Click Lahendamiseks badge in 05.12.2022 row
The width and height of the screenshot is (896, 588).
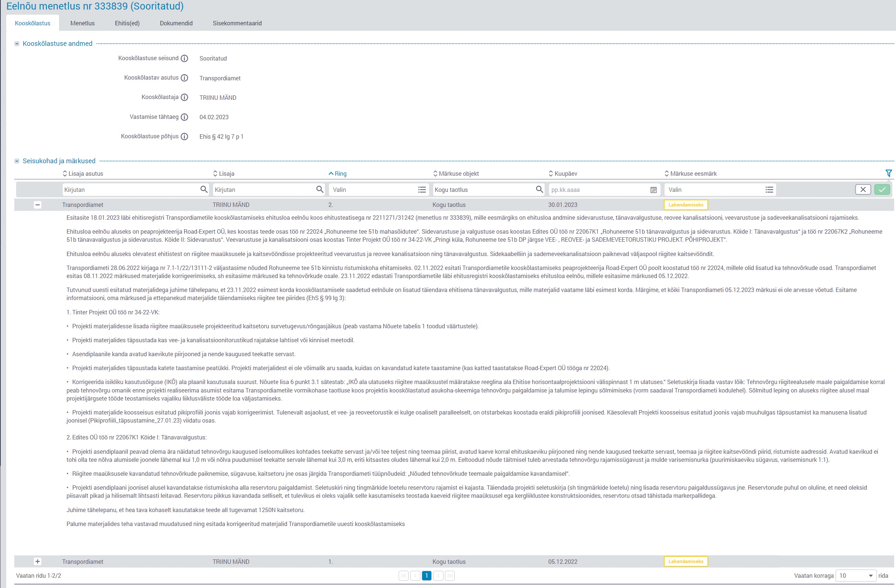coord(686,561)
